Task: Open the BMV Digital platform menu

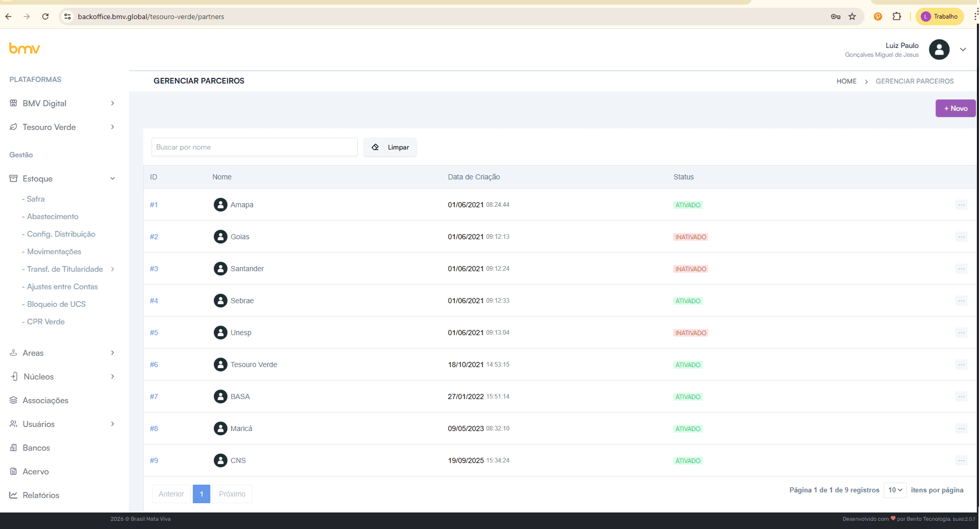Action: pos(44,103)
